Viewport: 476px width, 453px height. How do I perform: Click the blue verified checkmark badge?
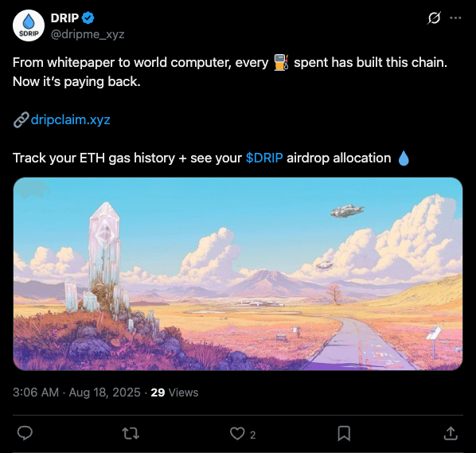pyautogui.click(x=88, y=18)
